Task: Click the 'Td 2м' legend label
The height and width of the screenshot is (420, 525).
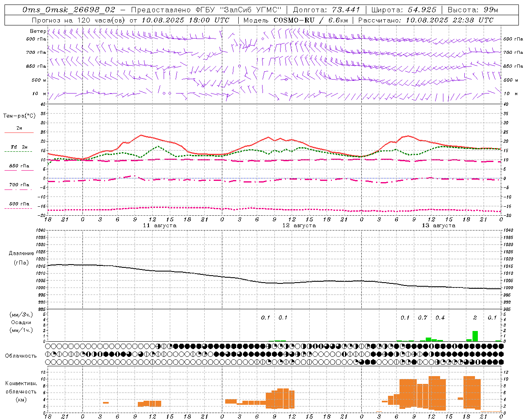Action: (19, 147)
